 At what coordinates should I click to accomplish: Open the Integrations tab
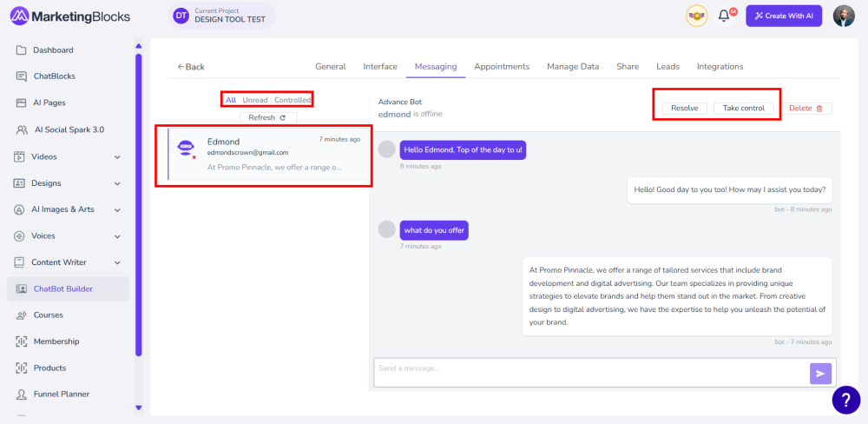click(720, 67)
